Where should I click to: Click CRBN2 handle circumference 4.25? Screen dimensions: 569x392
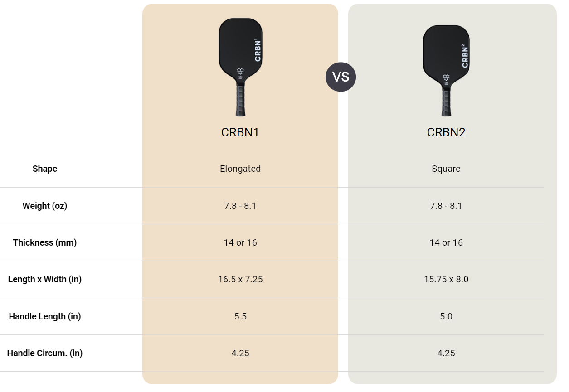[446, 353]
